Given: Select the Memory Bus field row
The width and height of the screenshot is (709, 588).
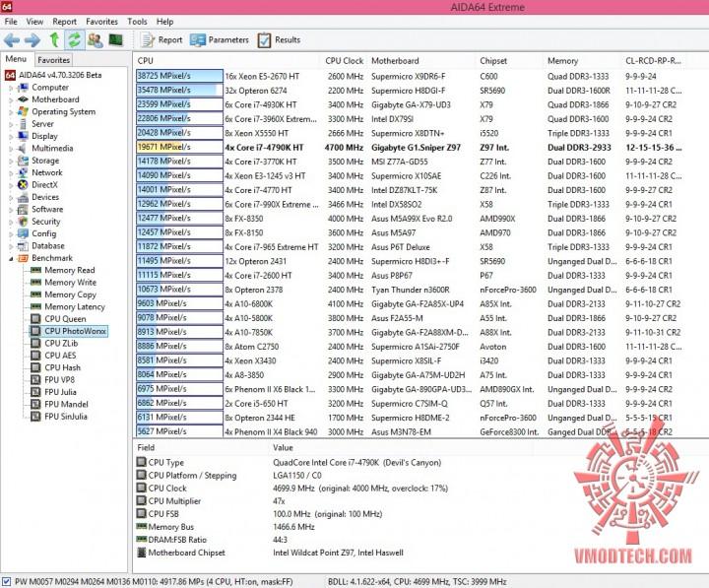Looking at the screenshot, I should [226, 527].
